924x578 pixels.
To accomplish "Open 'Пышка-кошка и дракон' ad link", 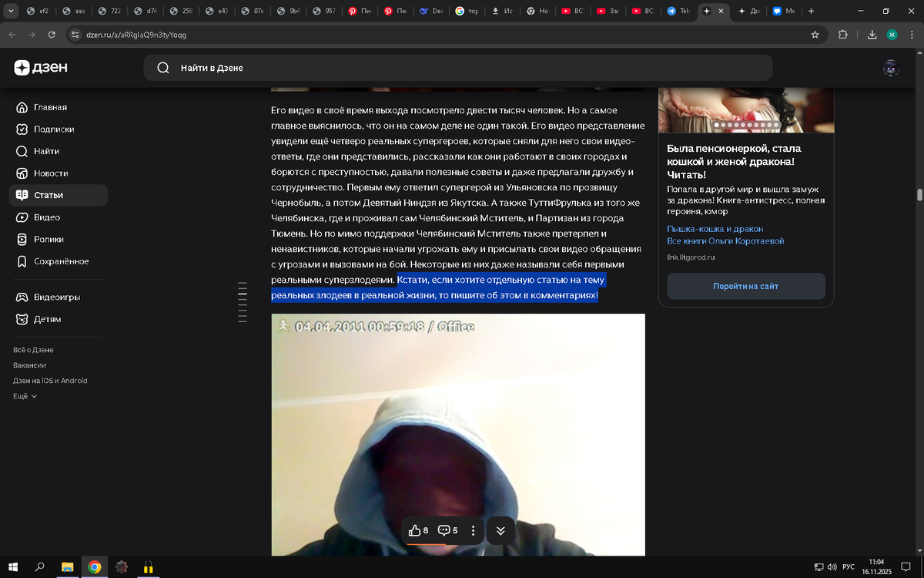I will [x=715, y=229].
